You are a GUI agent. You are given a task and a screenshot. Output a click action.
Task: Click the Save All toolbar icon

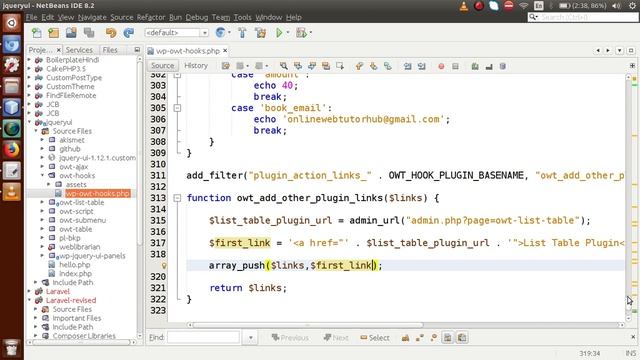[x=89, y=33]
